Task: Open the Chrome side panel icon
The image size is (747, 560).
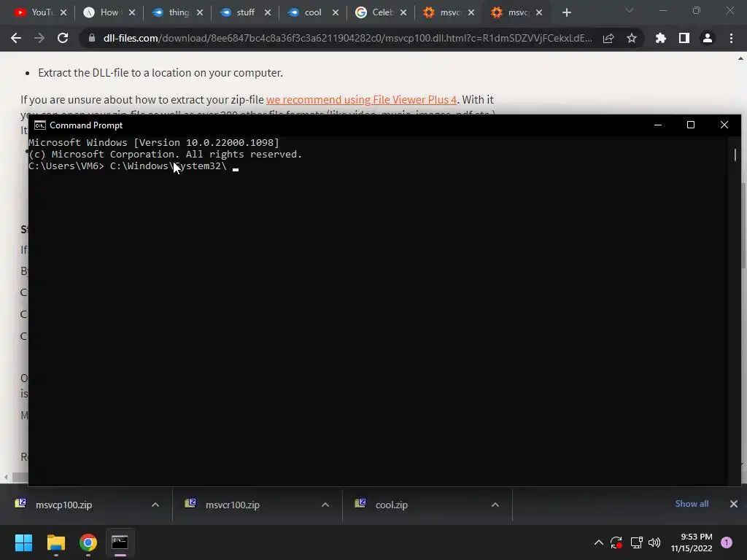Action: pyautogui.click(x=684, y=38)
